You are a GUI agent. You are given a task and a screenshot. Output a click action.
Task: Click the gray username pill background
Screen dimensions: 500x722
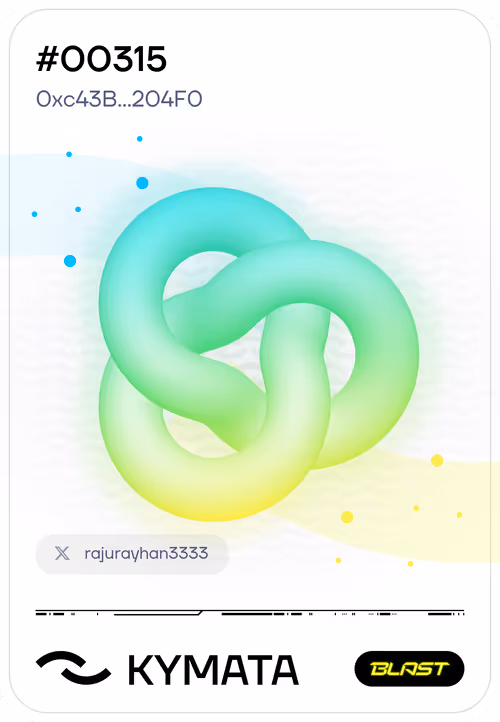tap(132, 554)
